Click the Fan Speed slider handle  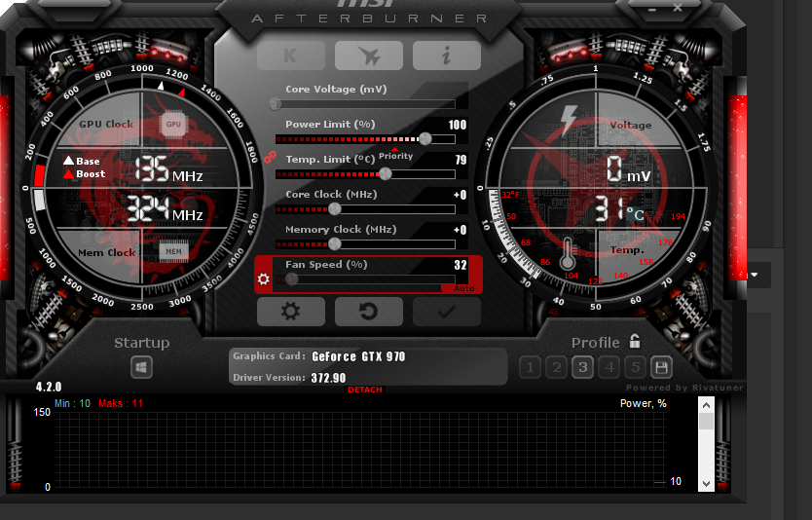(292, 279)
